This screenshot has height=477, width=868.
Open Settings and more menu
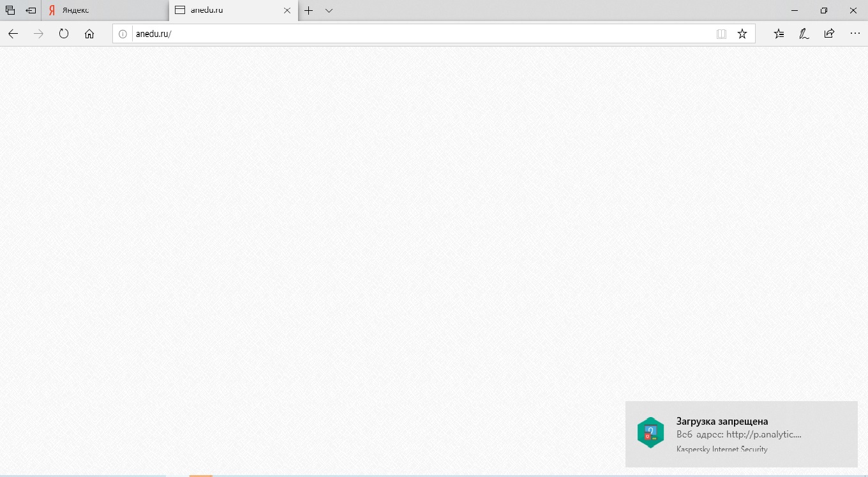(855, 34)
